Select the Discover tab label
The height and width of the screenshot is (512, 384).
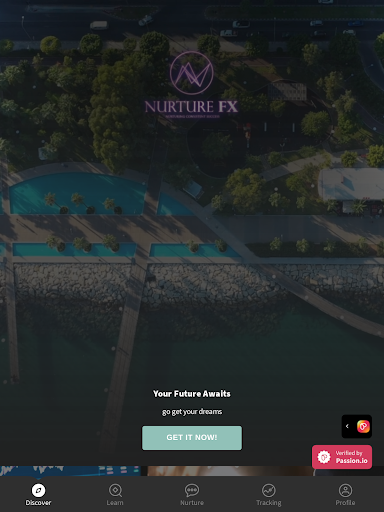38,503
